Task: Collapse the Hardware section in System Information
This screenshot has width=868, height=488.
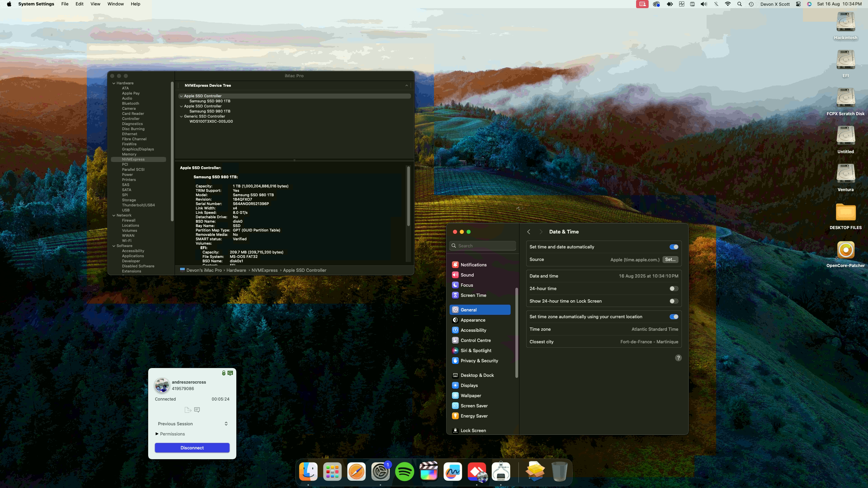Action: tap(114, 83)
